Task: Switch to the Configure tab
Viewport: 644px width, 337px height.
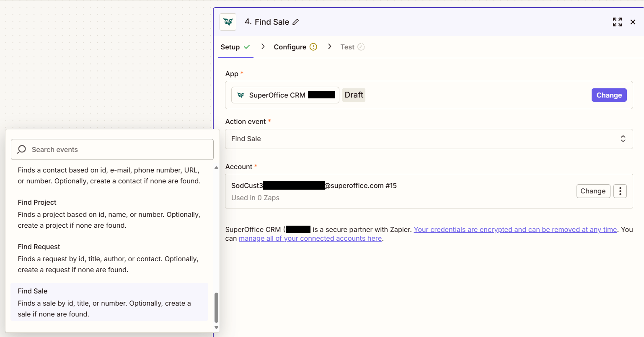Action: pos(290,47)
